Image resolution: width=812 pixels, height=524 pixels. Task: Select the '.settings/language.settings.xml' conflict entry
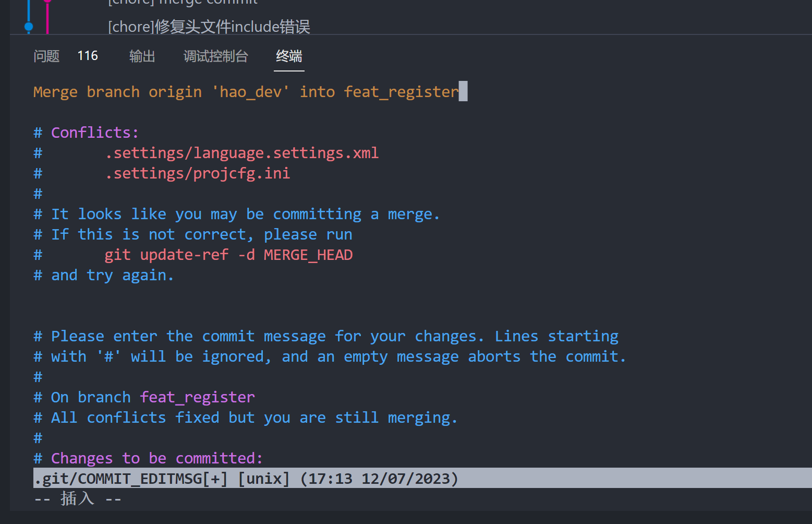click(x=242, y=152)
